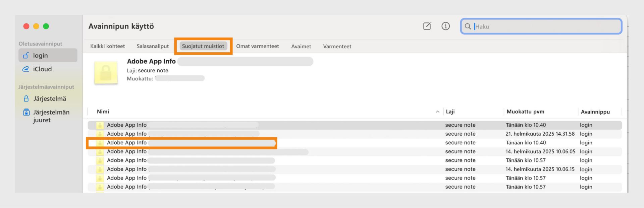The image size is (644, 208).
Task: Click the Järjestelmän juuret keychain icon
Action: coord(26,112)
